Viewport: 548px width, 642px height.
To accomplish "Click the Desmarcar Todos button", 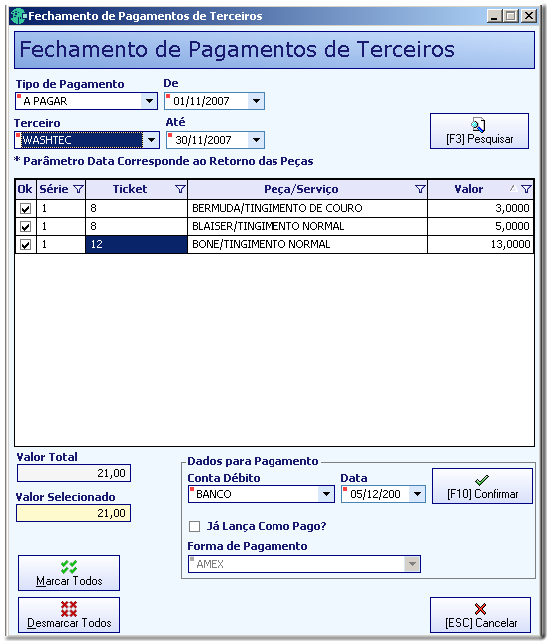I will click(69, 615).
